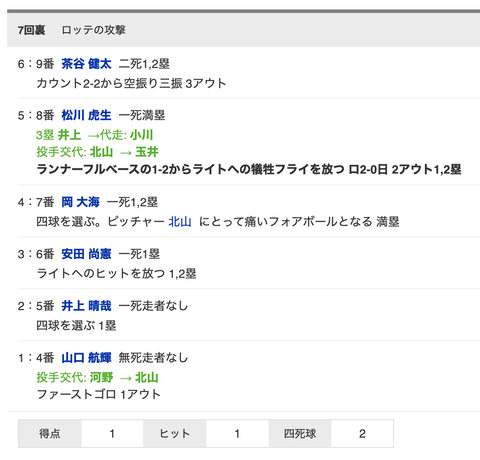Select situation text 二死1,2塁
The height and width of the screenshot is (460, 480).
pyautogui.click(x=144, y=64)
